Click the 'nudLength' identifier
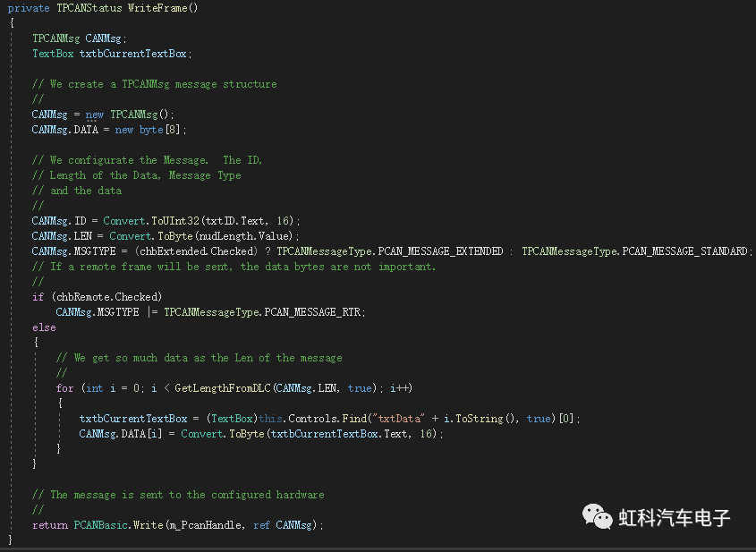The height and width of the screenshot is (552, 756). coord(226,236)
